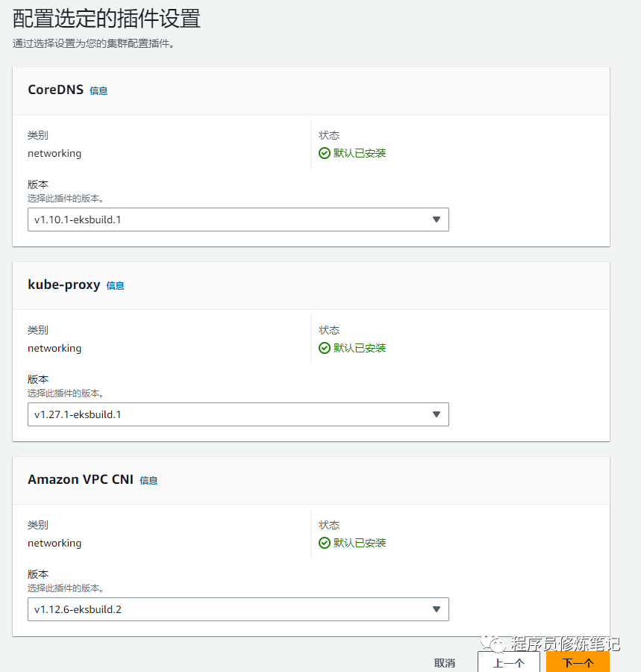Click the kube-proxy 默认已安装 status text
Viewport: 641px width, 672px height.
(360, 348)
